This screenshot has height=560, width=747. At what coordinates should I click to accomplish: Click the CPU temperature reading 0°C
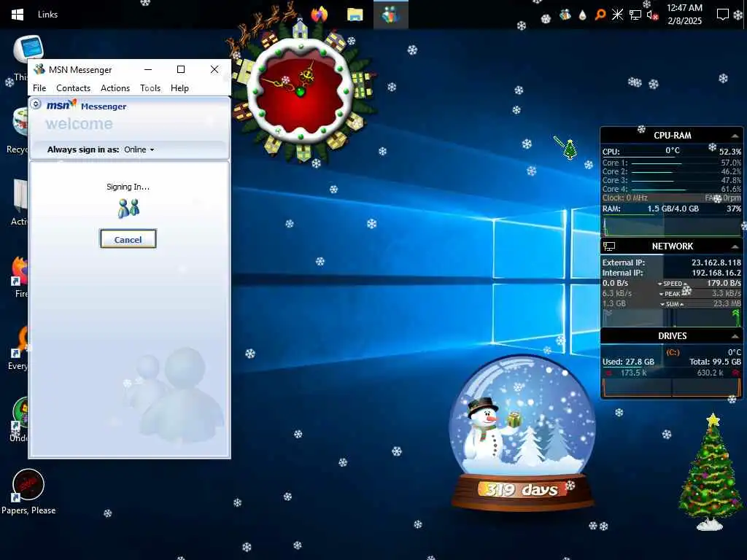coord(672,151)
